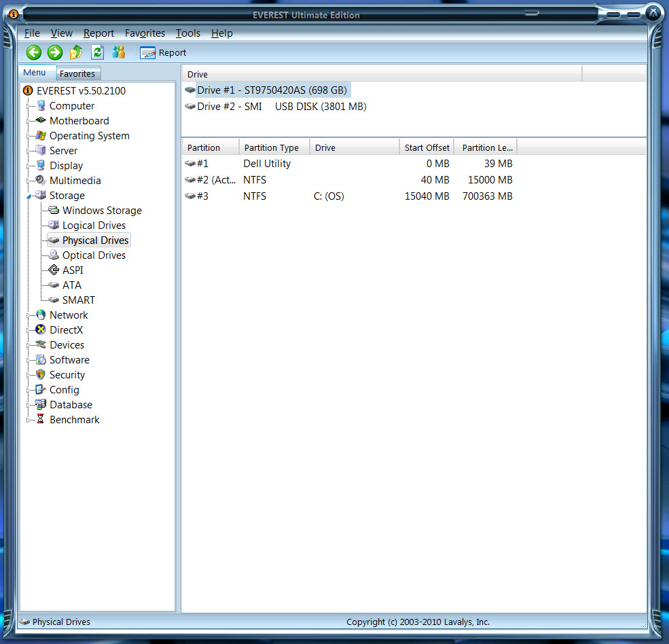Click the Benchmark hourglass icon
669x644 pixels.
41,419
